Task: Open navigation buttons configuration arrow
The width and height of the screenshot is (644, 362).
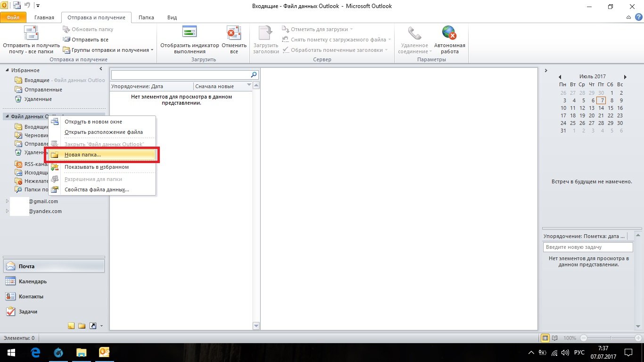Action: tap(101, 326)
